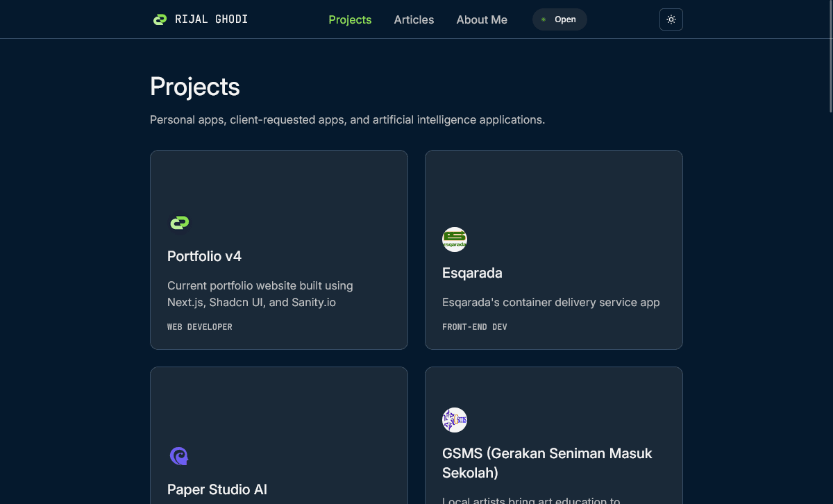Navigate to the About Me page
The height and width of the screenshot is (504, 833).
coord(482,19)
